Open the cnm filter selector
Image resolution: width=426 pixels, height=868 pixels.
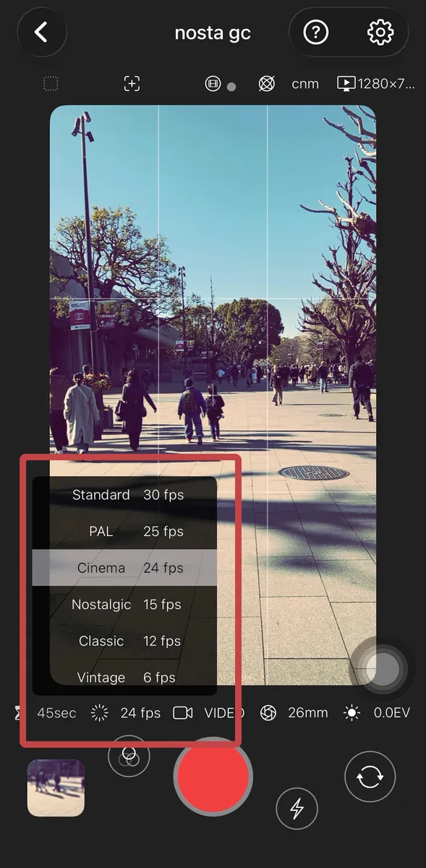click(305, 84)
